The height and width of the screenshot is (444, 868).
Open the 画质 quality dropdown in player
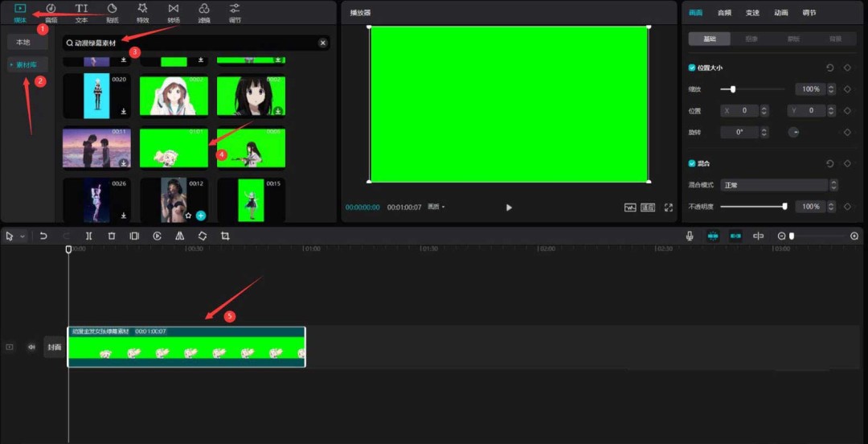436,207
